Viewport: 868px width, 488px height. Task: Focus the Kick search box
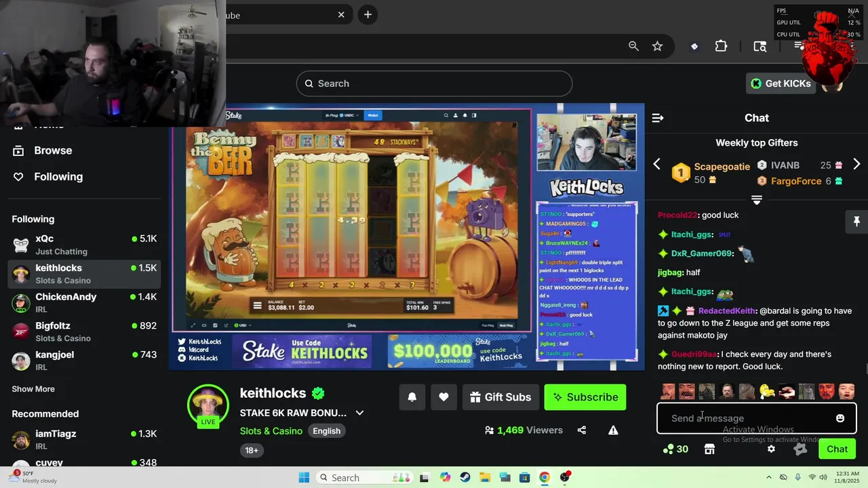434,83
